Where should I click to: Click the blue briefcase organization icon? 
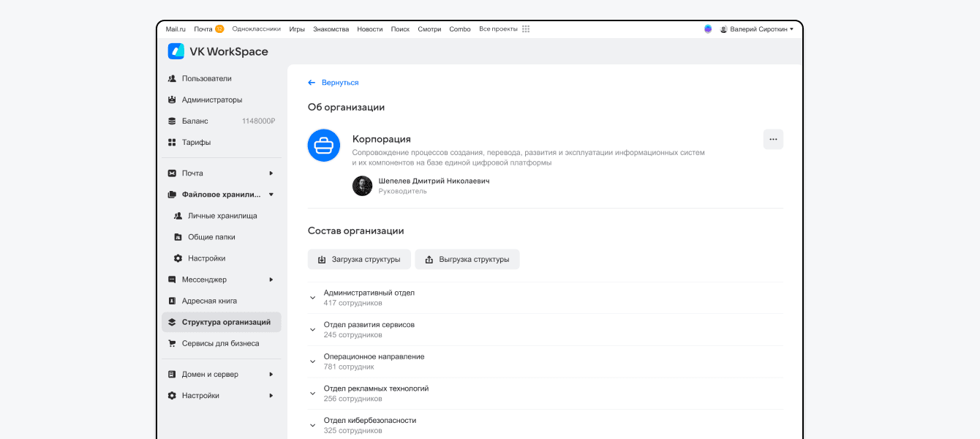[x=323, y=146]
